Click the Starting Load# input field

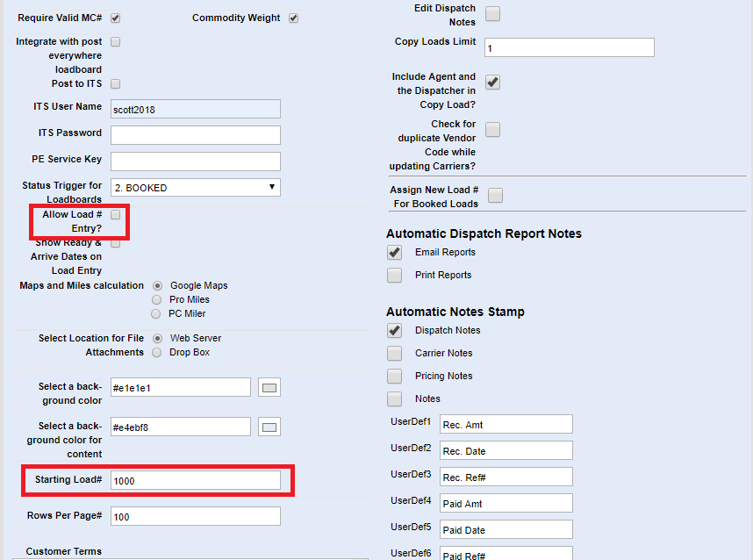(195, 481)
